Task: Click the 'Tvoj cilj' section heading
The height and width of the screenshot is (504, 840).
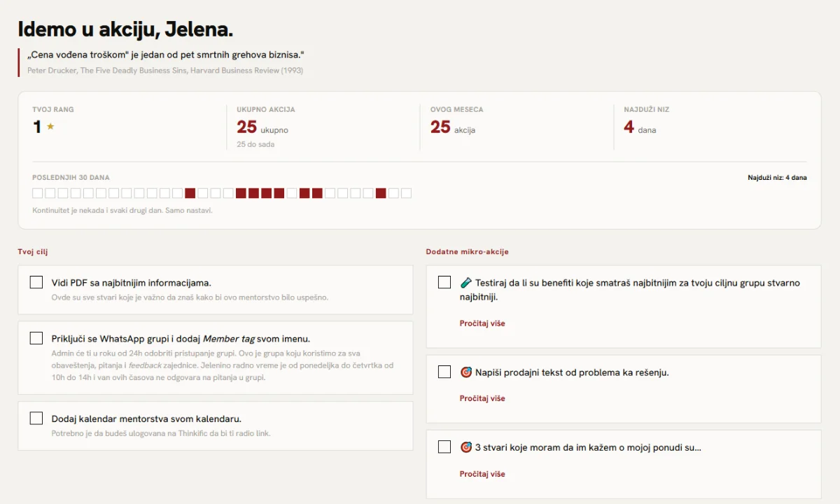Action: (x=33, y=251)
